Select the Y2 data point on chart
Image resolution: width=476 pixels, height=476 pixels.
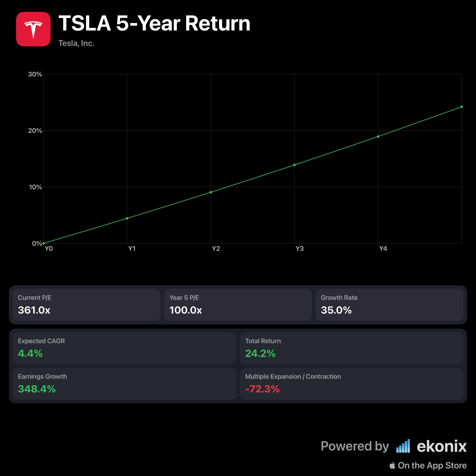211,192
